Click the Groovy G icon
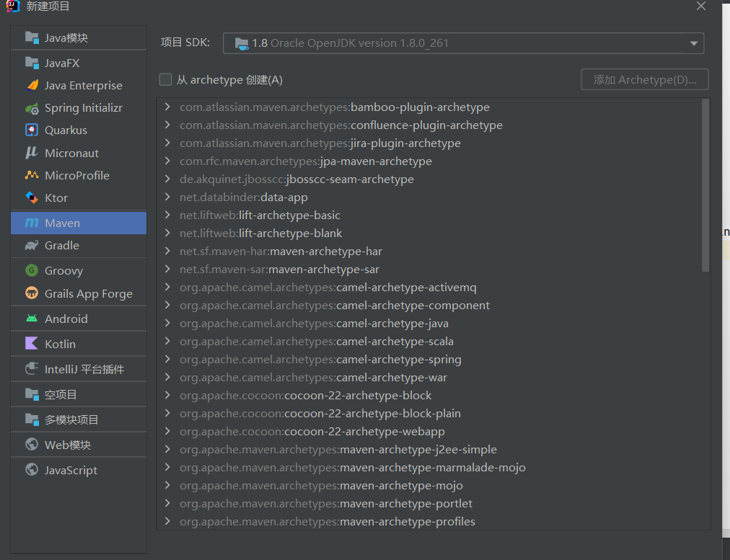 tap(32, 270)
